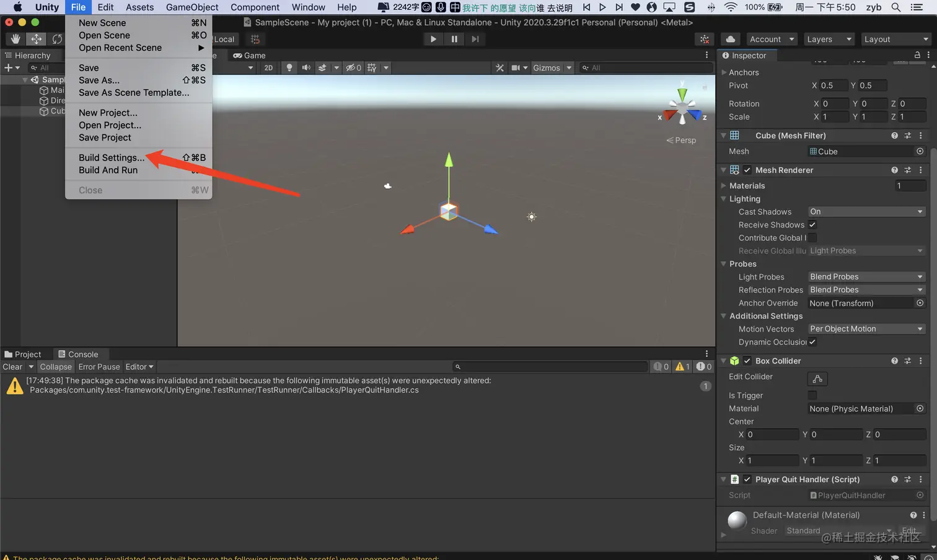This screenshot has width=937, height=560.
Task: Open the cloud services icon
Action: click(731, 39)
